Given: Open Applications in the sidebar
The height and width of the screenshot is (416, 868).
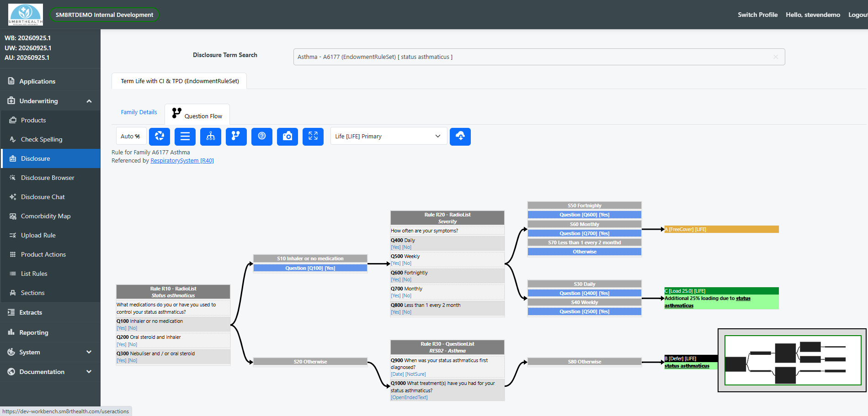Looking at the screenshot, I should [50, 81].
